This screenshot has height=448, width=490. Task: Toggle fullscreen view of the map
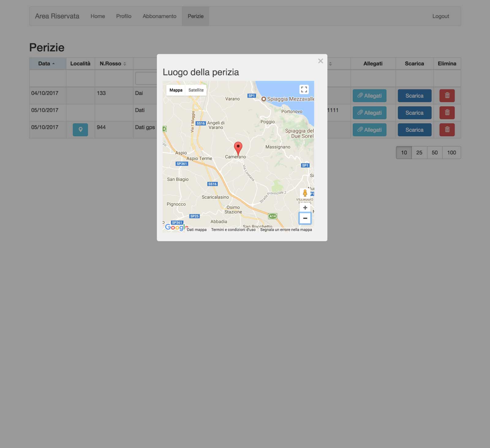304,89
